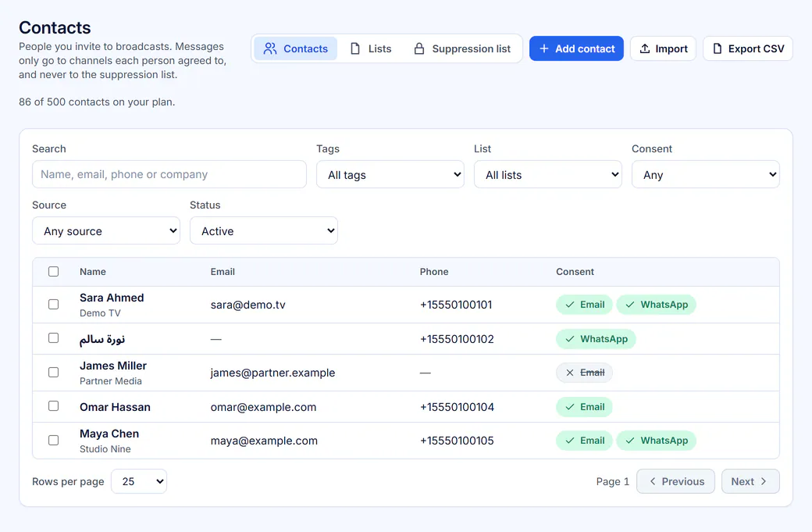
Task: Click the right chevron on Next
Action: 764,481
